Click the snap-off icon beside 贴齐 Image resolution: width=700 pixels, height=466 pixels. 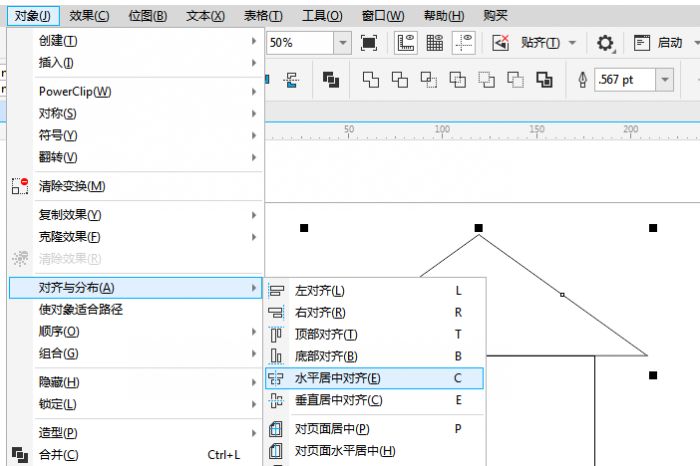tap(500, 43)
